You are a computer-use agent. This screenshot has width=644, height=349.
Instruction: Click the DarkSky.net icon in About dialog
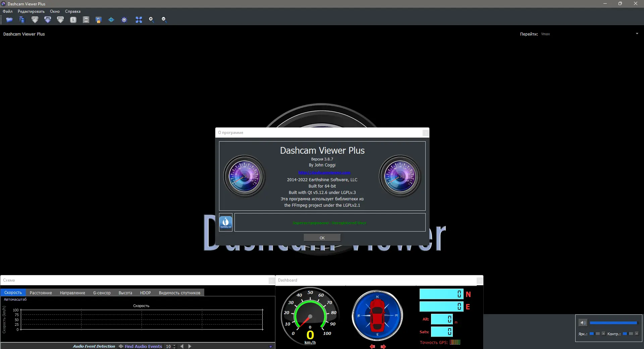coord(226,222)
